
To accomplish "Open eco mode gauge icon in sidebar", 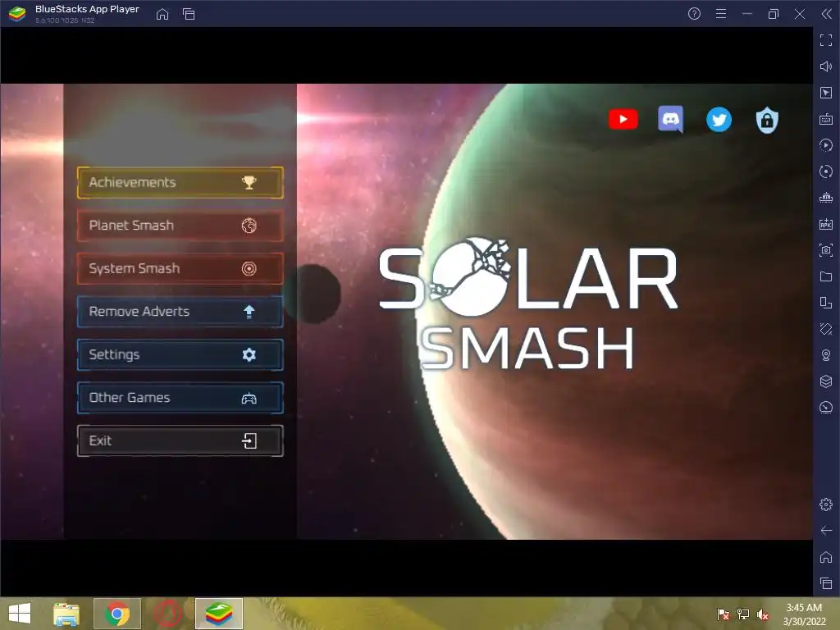I will [826, 408].
